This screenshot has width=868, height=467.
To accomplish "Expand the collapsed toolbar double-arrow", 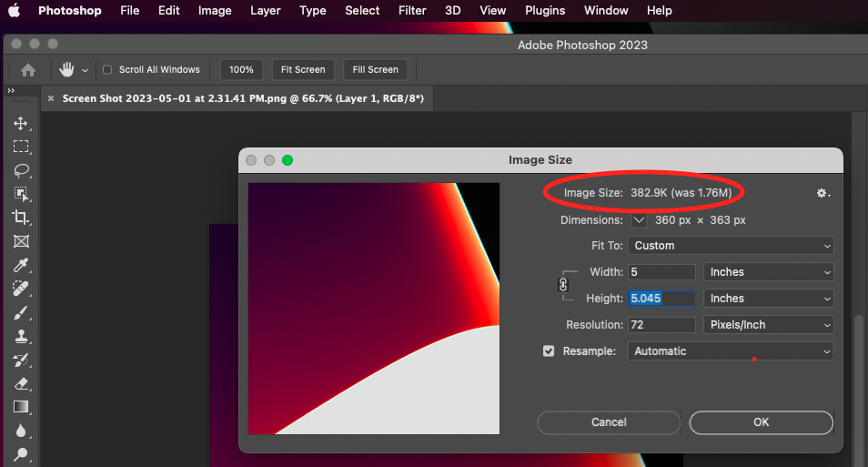I will (11, 90).
